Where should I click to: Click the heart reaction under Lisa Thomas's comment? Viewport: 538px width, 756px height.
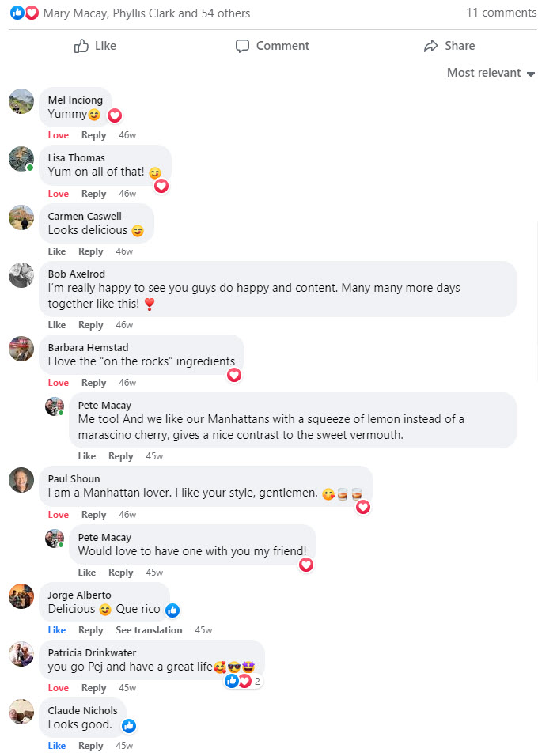click(161, 186)
